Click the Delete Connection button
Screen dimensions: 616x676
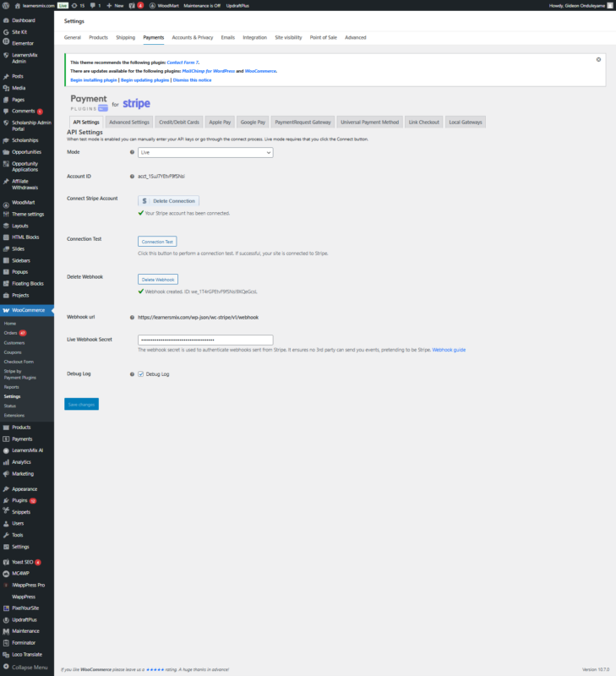[168, 201]
